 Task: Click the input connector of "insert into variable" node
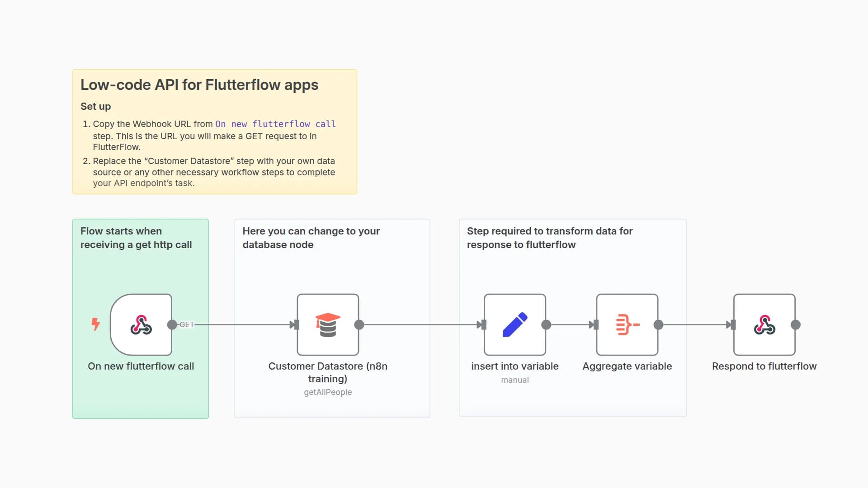[x=483, y=324]
